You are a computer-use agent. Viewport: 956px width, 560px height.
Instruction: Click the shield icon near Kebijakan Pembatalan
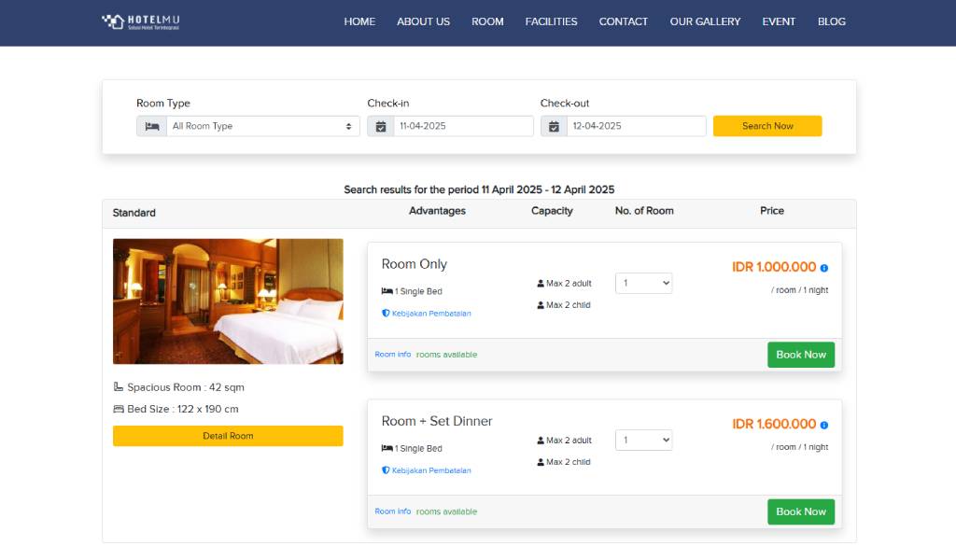click(x=386, y=314)
